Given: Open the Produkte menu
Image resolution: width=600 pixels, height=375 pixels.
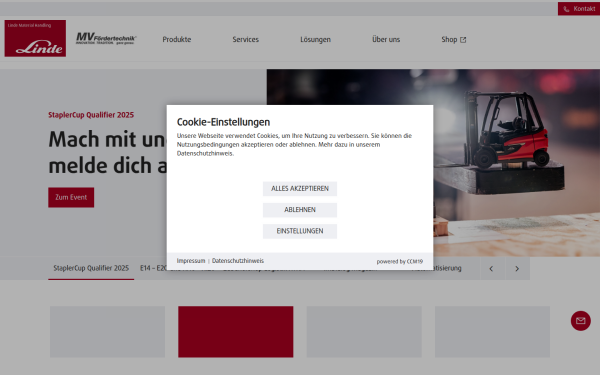Looking at the screenshot, I should point(177,39).
